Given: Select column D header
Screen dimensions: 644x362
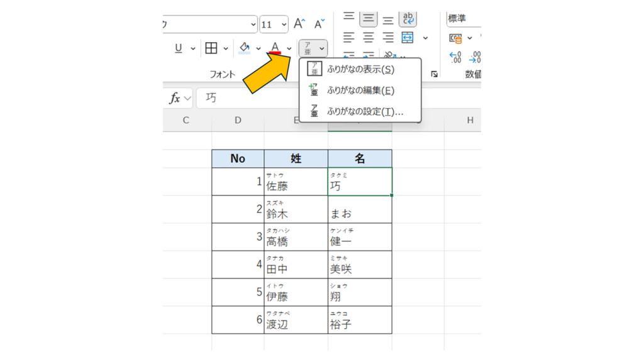Looking at the screenshot, I should click(238, 120).
